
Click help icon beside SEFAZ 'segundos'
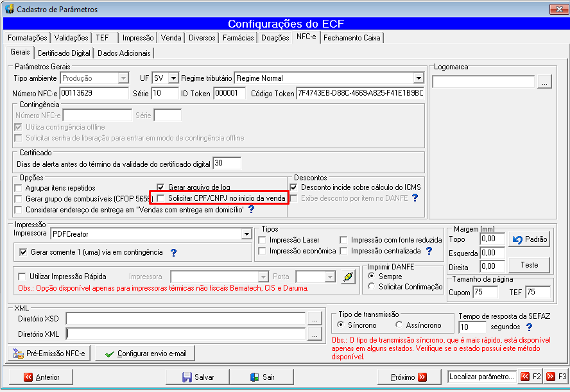pyautogui.click(x=530, y=327)
